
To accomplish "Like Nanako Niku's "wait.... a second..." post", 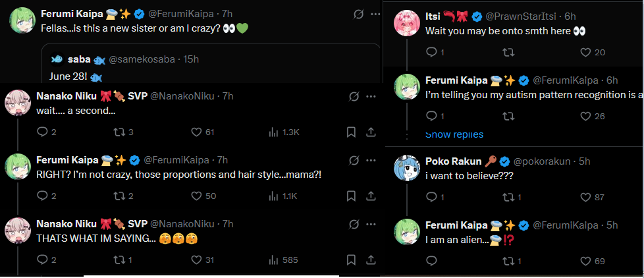I will 196,132.
